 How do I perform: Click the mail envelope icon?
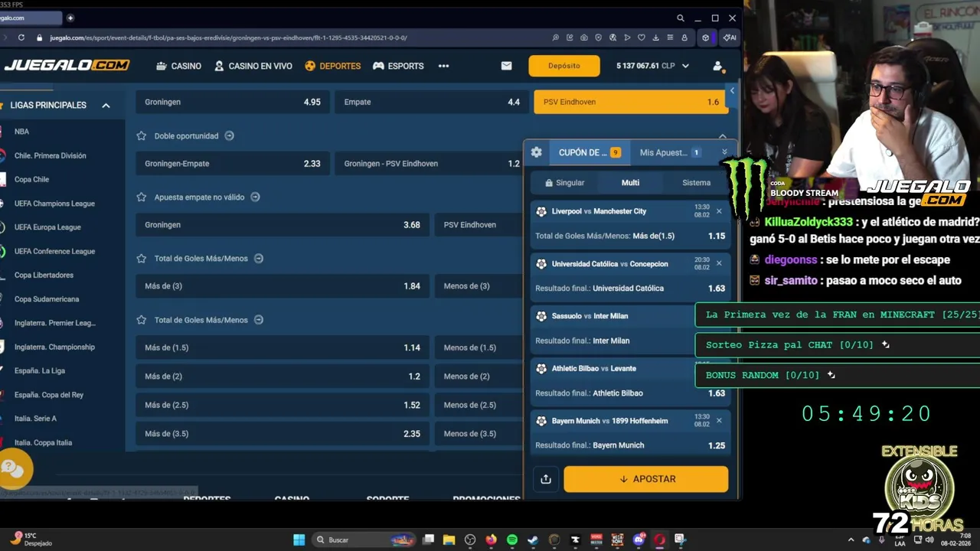pyautogui.click(x=506, y=66)
